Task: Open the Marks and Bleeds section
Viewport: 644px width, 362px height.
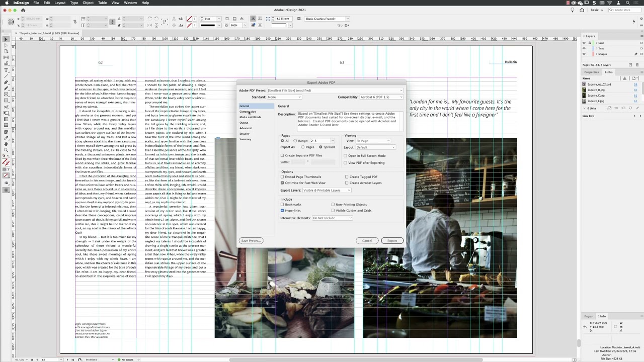Action: 250,117
